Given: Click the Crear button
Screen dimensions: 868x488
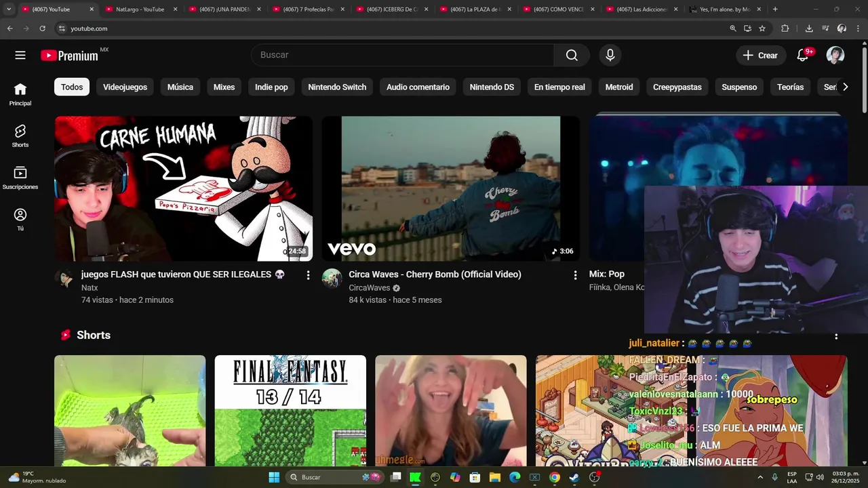Looking at the screenshot, I should (761, 56).
